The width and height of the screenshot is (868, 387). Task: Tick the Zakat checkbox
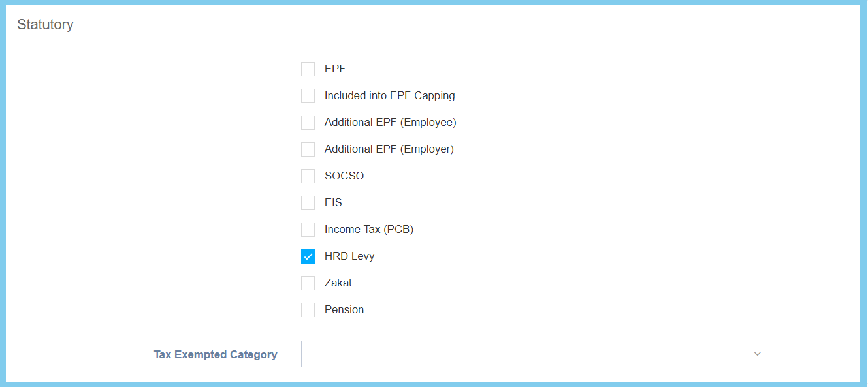(x=308, y=283)
